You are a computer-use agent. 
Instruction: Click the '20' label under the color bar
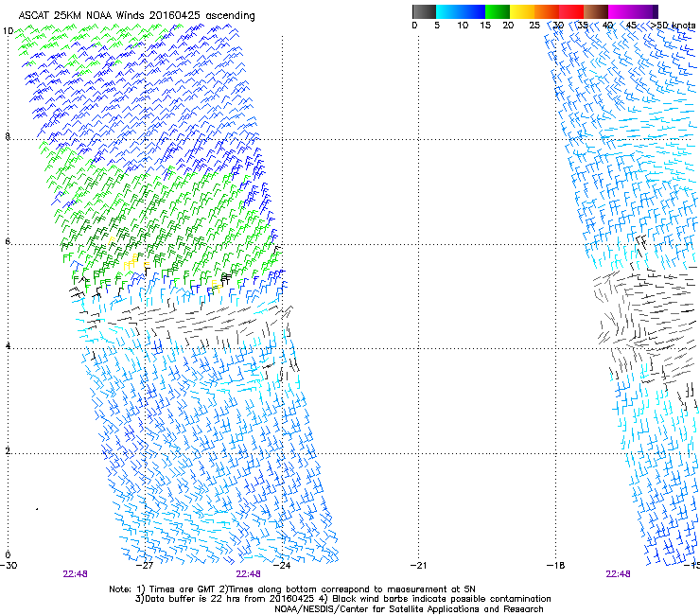508,25
